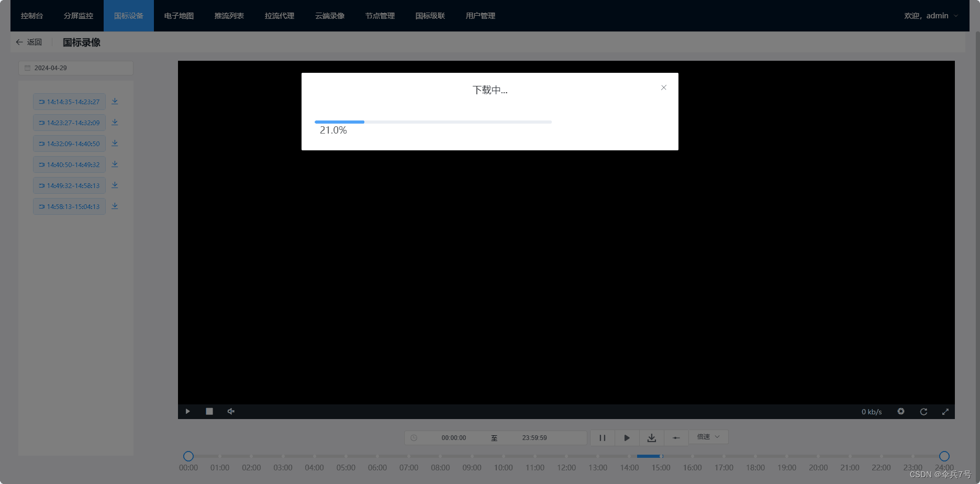Download recording 14:49:32-14:58:13
980x484 pixels.
coord(115,185)
